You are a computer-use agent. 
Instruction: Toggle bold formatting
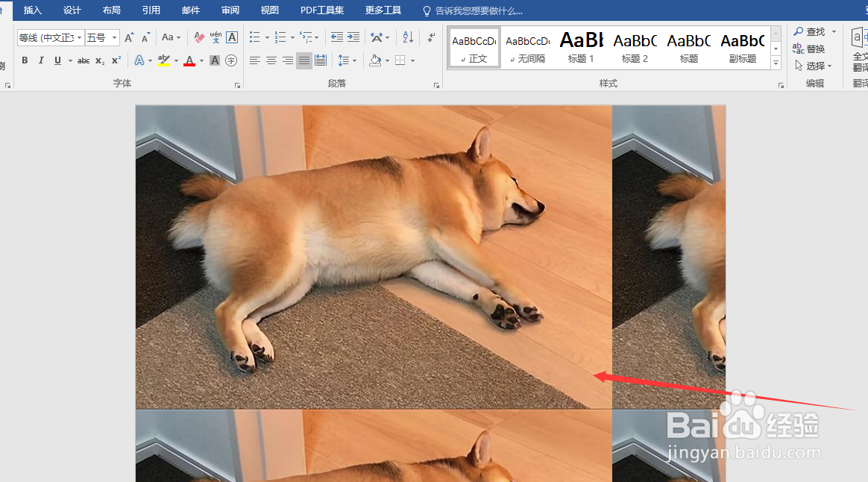tap(25, 60)
